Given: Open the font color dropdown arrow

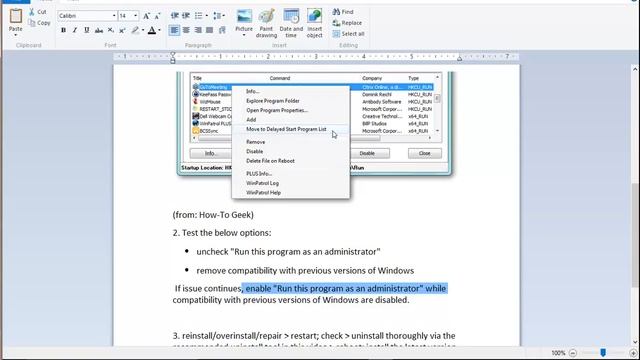Looking at the screenshot, I should [159, 30].
